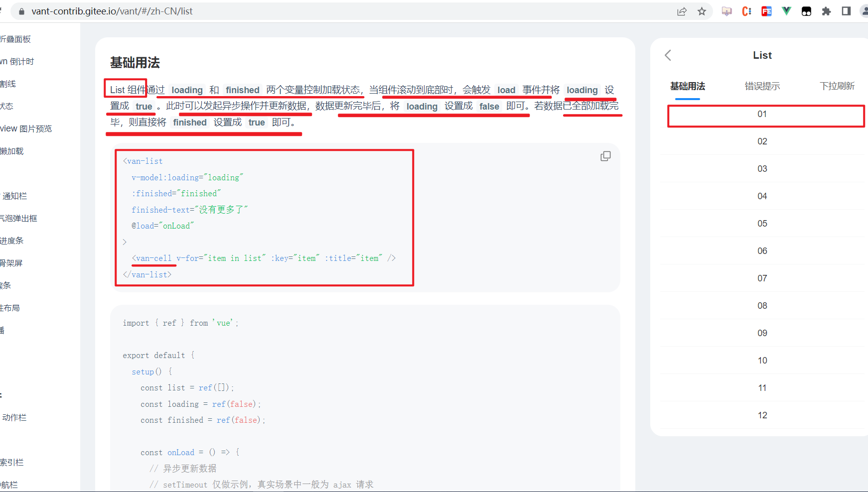The height and width of the screenshot is (492, 868).
Task: Click the import ref from 'vue' line
Action: point(180,323)
